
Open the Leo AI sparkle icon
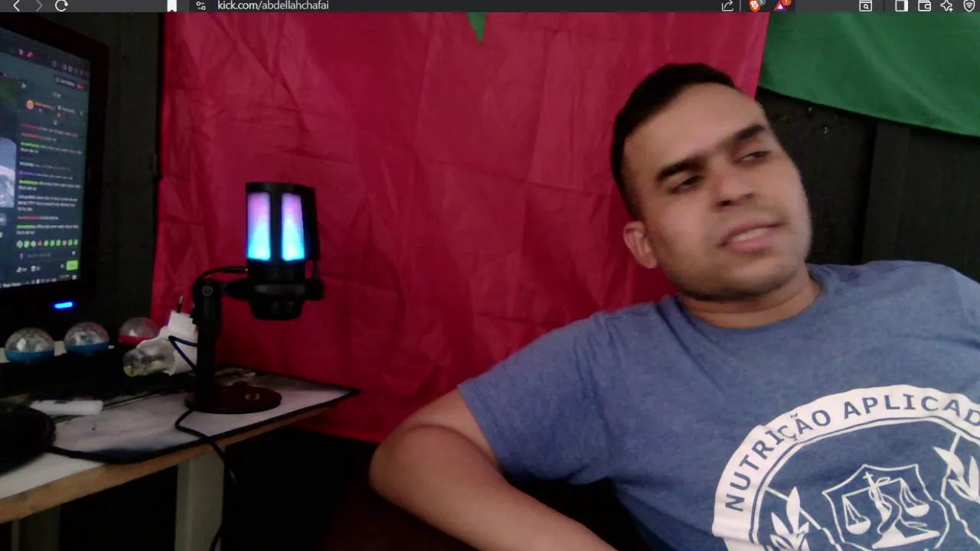[x=947, y=5]
